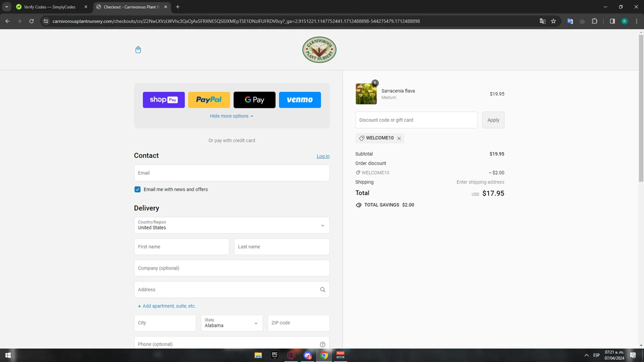Click the greyed-out extension icon in toolbar
644x362 pixels.
tap(582, 21)
